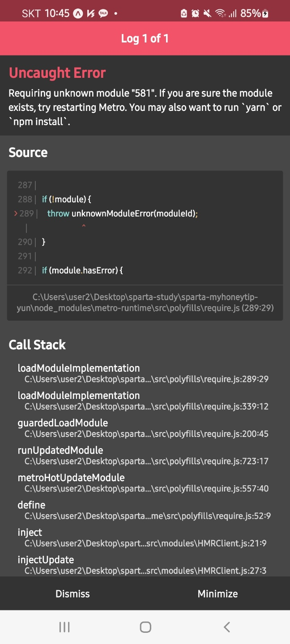Tap the muted sound status icon
290x644 pixels.
click(207, 13)
